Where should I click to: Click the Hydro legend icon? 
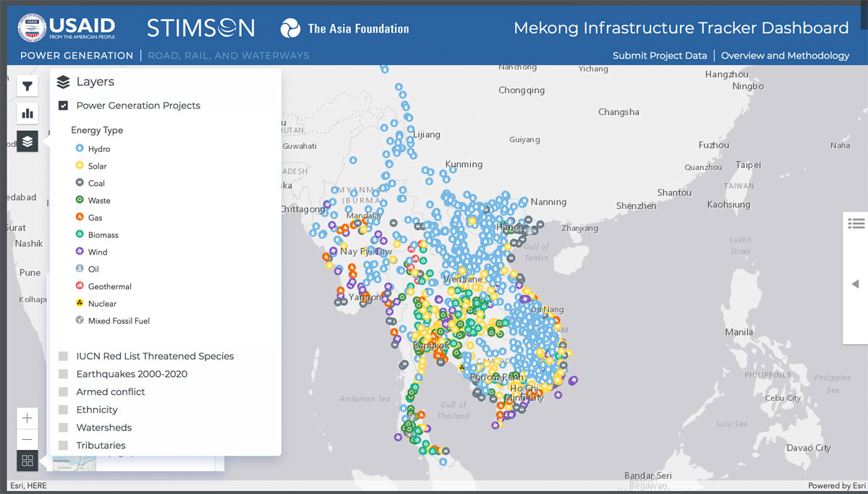pos(80,148)
